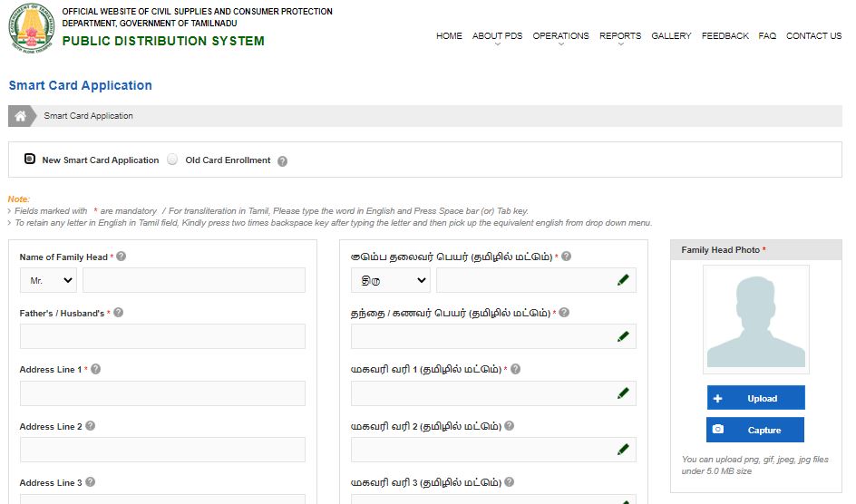Click the Tamil father/husband name input field
Image resolution: width=856 pixels, height=504 pixels.
coord(493,336)
